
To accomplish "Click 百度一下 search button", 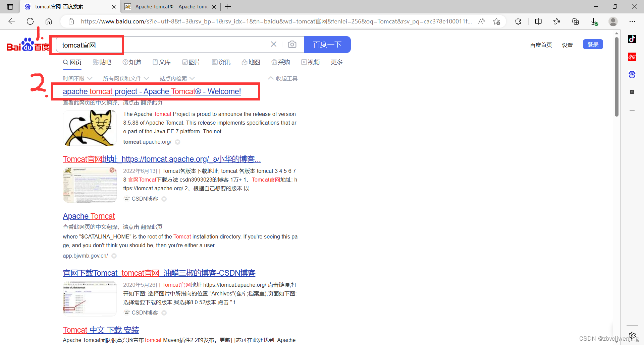I will pyautogui.click(x=327, y=45).
